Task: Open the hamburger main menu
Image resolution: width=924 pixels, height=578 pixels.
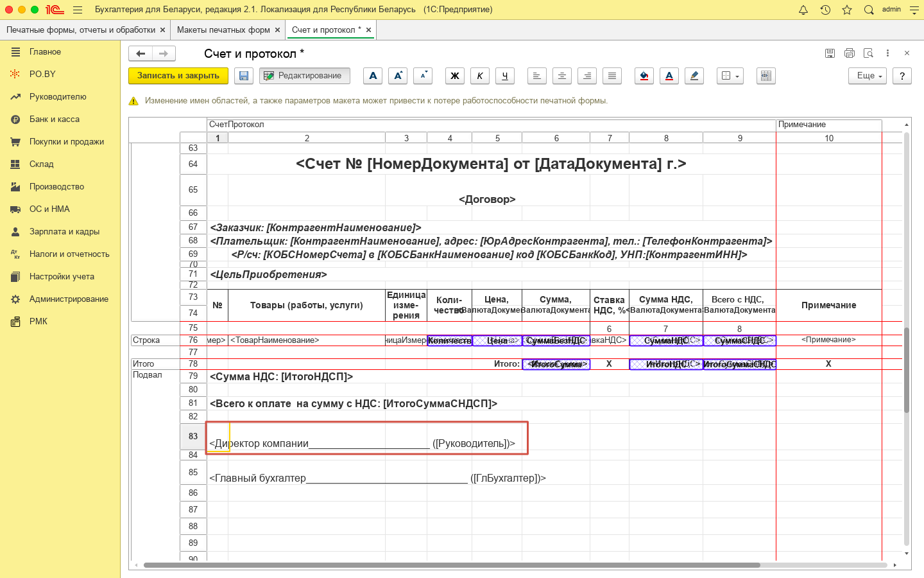Action: 78,10
